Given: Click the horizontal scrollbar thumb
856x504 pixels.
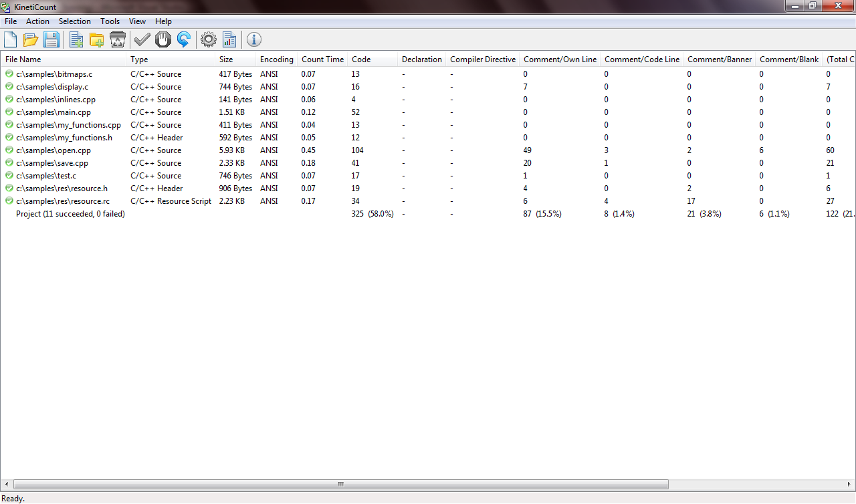Looking at the screenshot, I should (340, 484).
